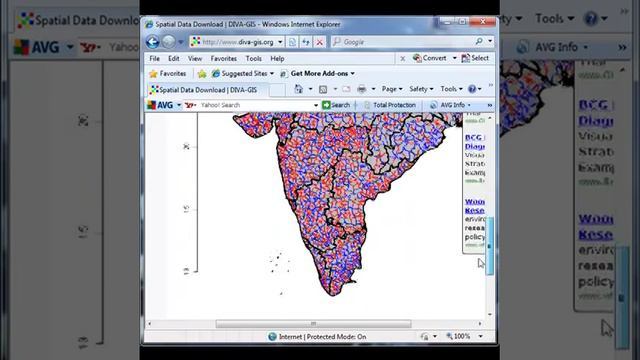Click Internet Protected Mode status text

(x=322, y=337)
